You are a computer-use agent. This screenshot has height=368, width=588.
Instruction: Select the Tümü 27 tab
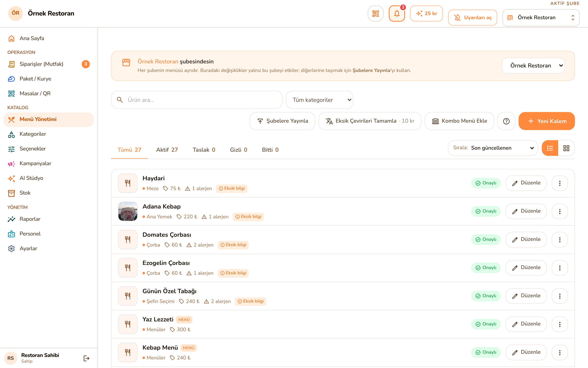click(129, 150)
